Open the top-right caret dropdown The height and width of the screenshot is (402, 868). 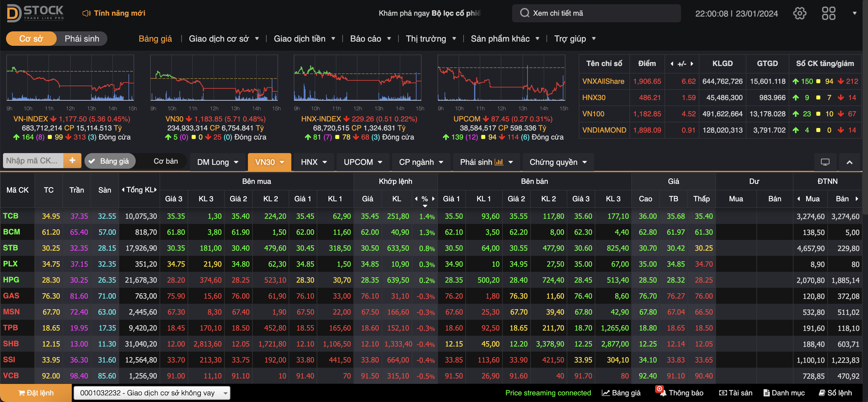[854, 14]
